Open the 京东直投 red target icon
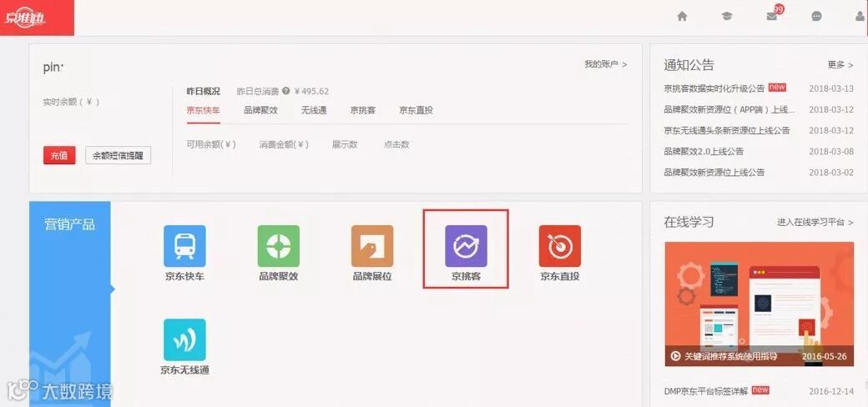 click(560, 246)
